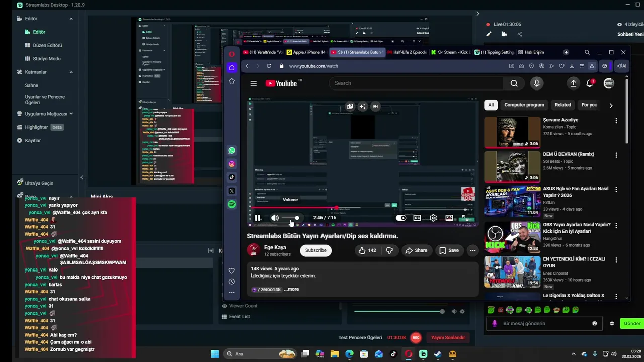Enter fullscreen in the YouTube player

tap(464, 218)
